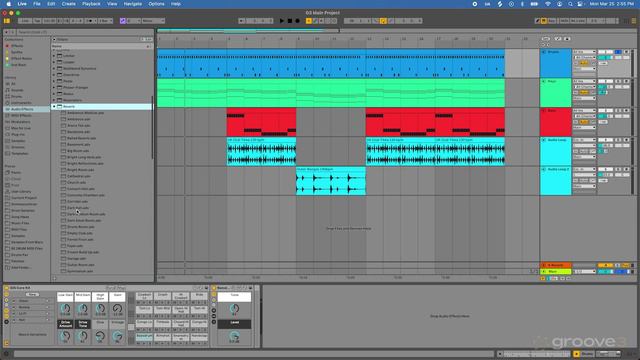Open the 1 Bar quantization dropdown

pyautogui.click(x=105, y=21)
